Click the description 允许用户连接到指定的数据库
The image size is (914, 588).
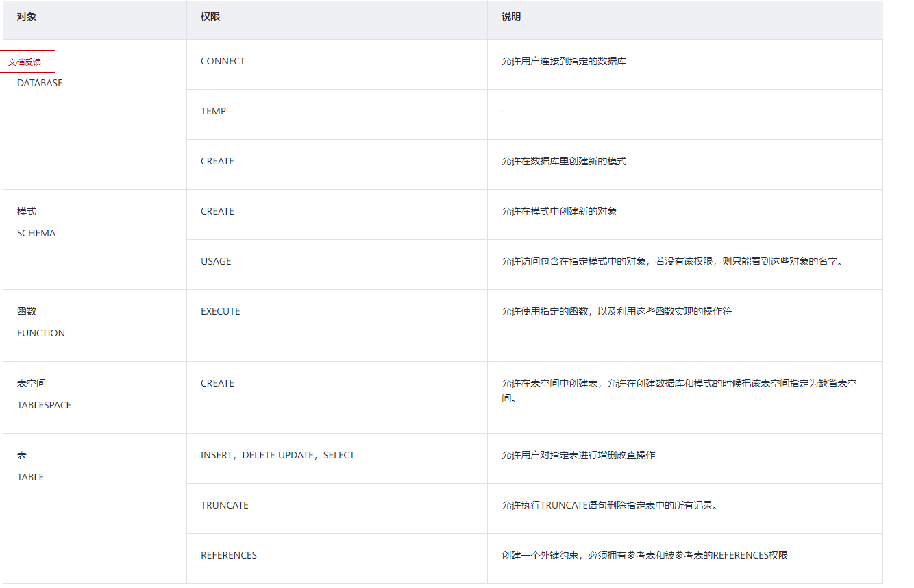(x=564, y=61)
